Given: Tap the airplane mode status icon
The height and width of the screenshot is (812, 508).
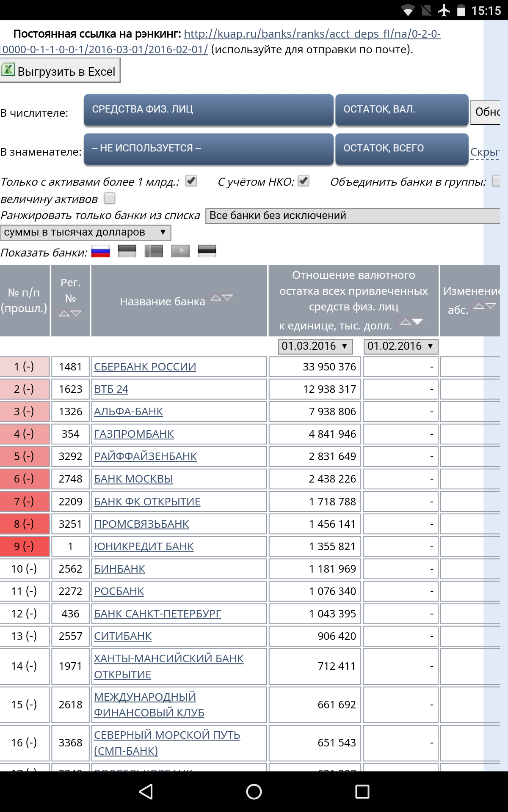Looking at the screenshot, I should click(x=444, y=10).
